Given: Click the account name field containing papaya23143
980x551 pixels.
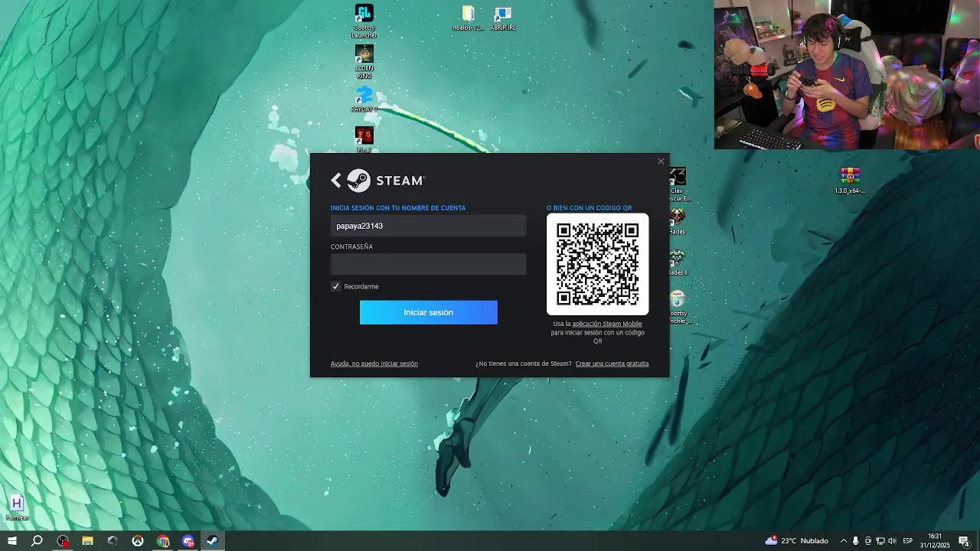Looking at the screenshot, I should pos(428,226).
